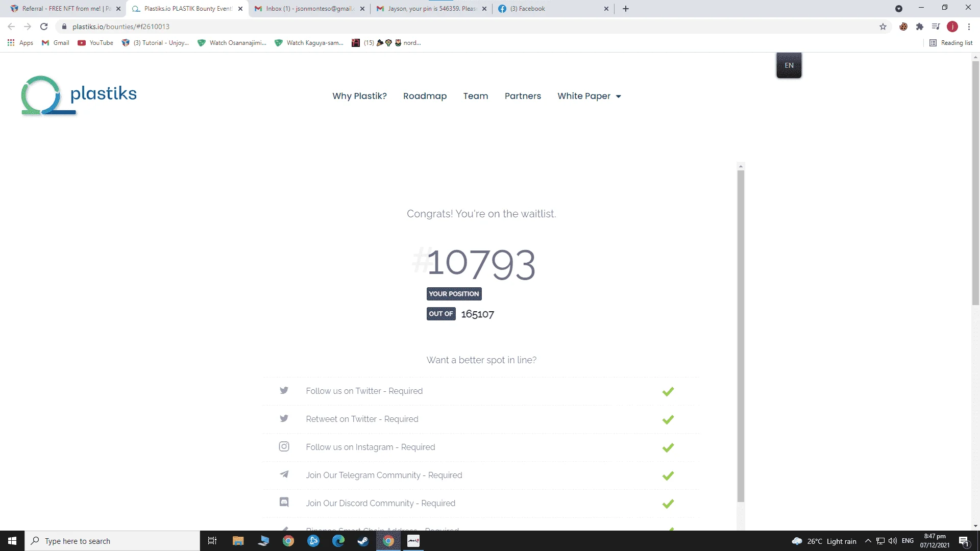Open Task View on taskbar

(x=212, y=541)
